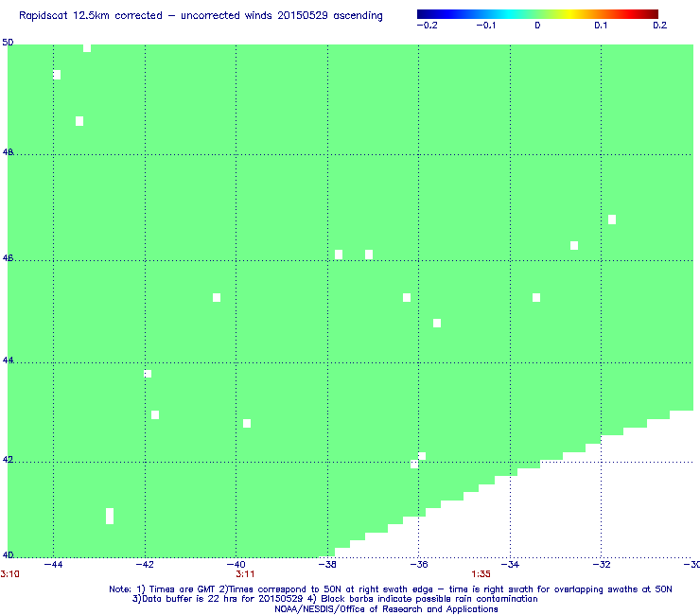Click the wind difference color scale bar

[537, 14]
